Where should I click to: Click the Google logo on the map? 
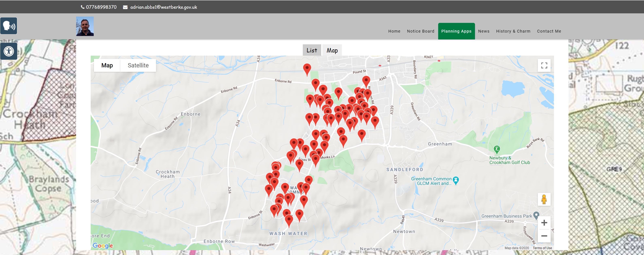coord(103,245)
